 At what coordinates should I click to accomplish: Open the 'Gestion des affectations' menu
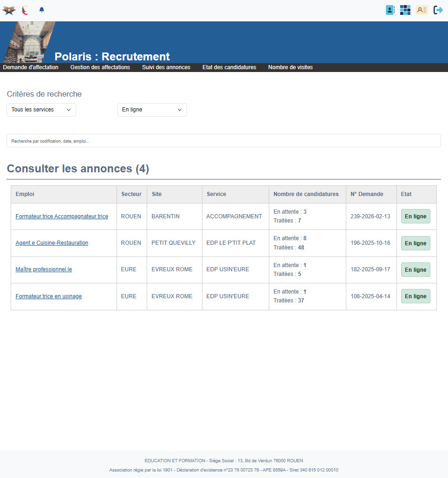point(100,67)
